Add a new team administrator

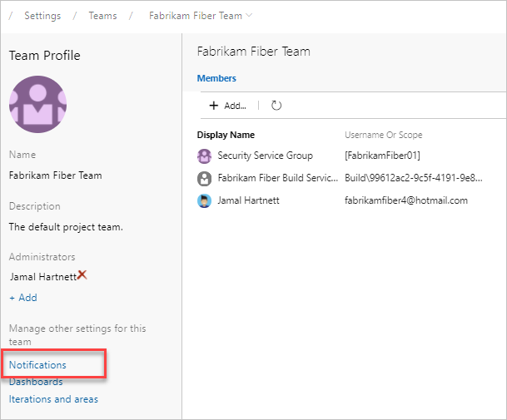point(23,298)
